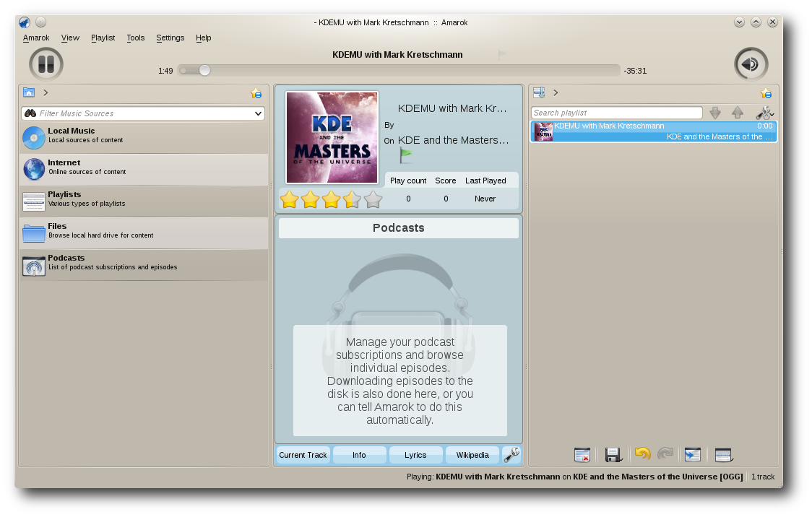Image resolution: width=812 pixels, height=517 pixels.
Task: Rate track five stars
Action: click(373, 199)
